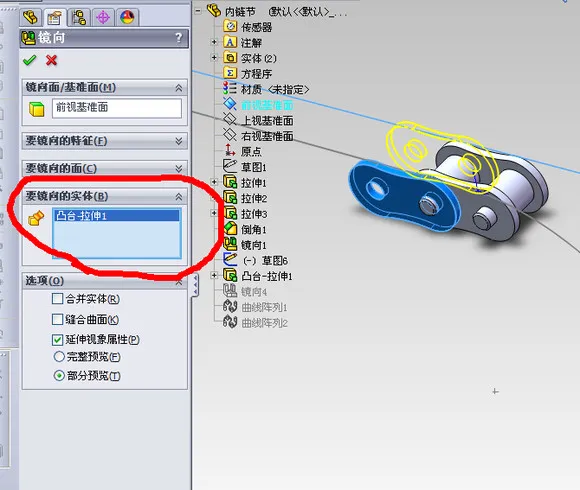Viewport: 580px width, 490px height.
Task: Cancel the mirror with red X
Action: (x=51, y=60)
